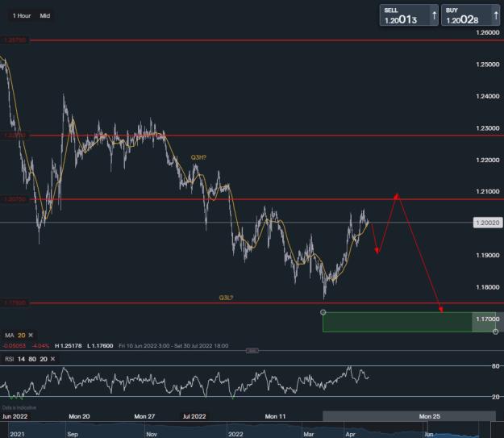Click the Fri 10 Jun 2022 date range text
Viewport: 504px width, 438px height.
(173, 346)
